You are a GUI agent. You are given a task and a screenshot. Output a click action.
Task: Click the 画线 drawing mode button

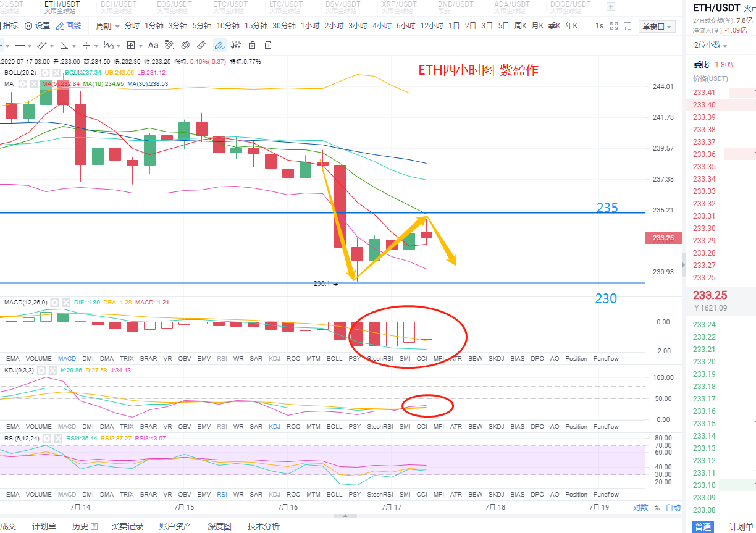[69, 26]
